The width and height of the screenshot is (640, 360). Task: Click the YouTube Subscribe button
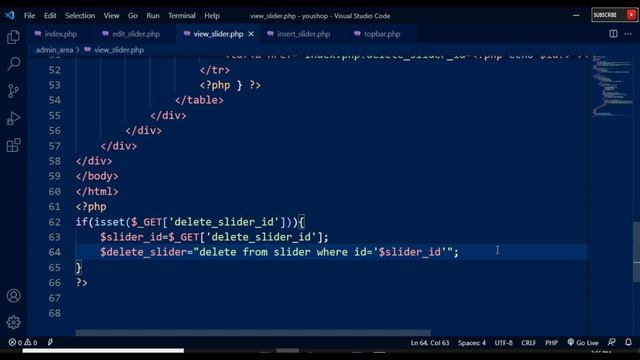(x=614, y=15)
